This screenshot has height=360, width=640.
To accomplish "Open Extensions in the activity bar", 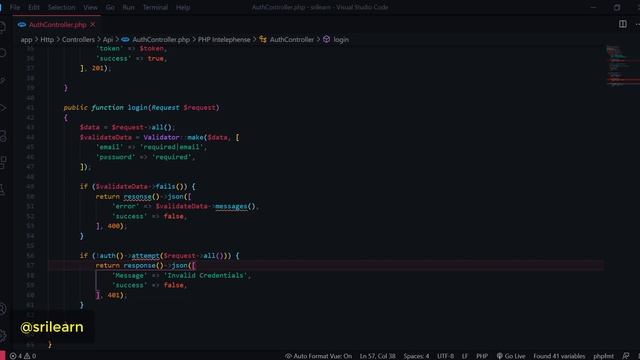I will (3, 162).
